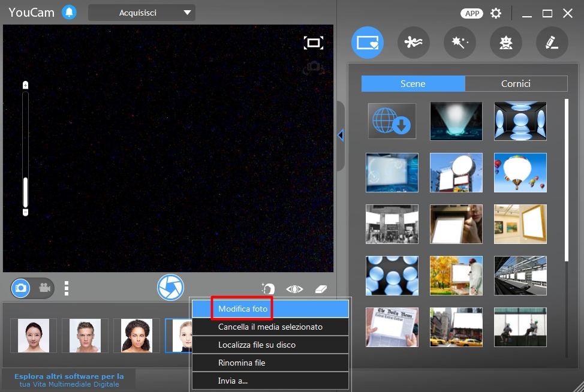Open the particle effects icon

414,43
